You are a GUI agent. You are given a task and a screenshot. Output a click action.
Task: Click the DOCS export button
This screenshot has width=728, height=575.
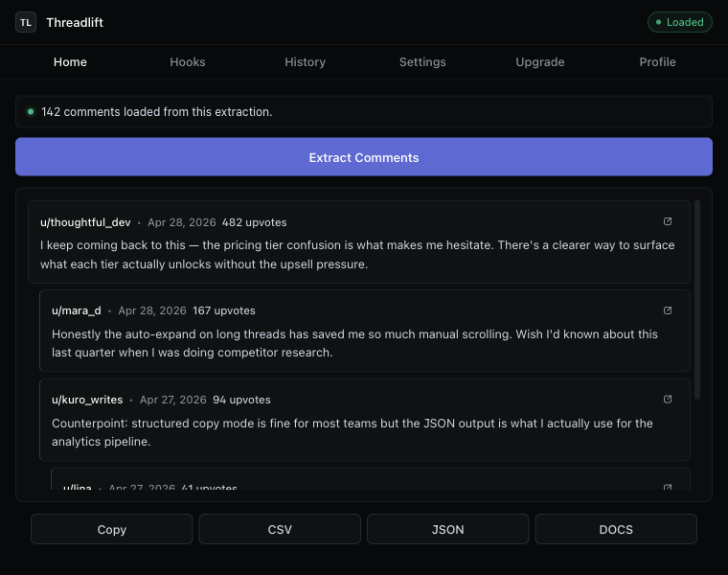pos(616,529)
